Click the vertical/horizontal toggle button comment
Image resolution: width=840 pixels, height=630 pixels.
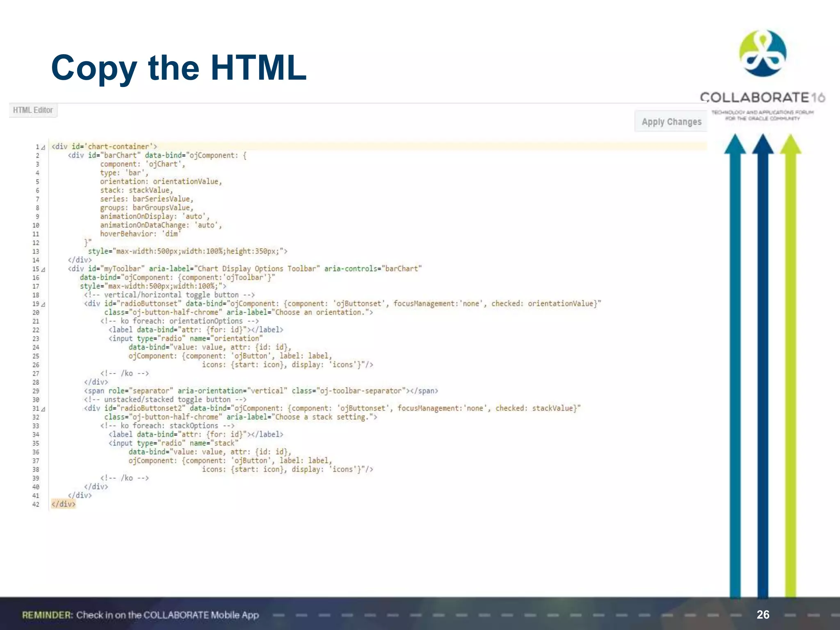click(169, 295)
